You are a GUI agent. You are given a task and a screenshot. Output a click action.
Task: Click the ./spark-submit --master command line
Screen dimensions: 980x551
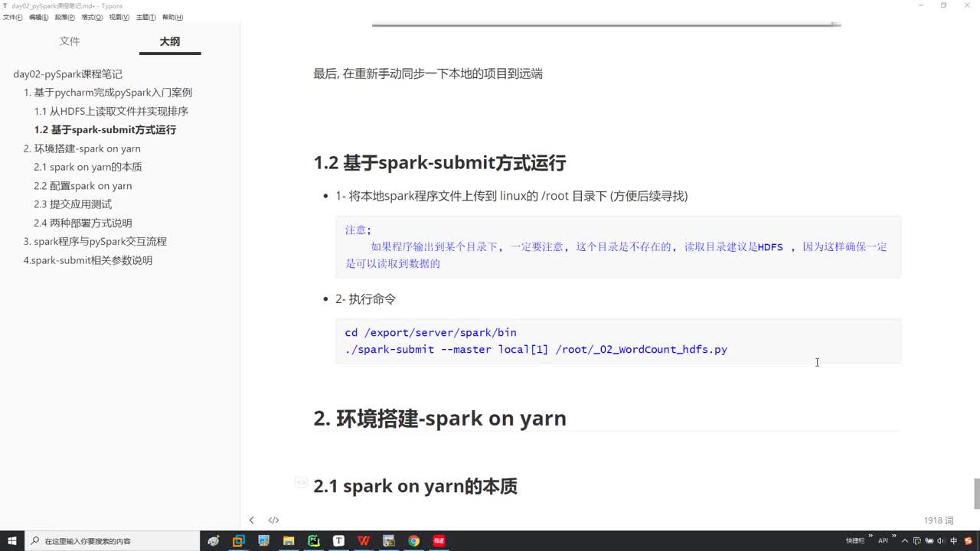pos(536,350)
